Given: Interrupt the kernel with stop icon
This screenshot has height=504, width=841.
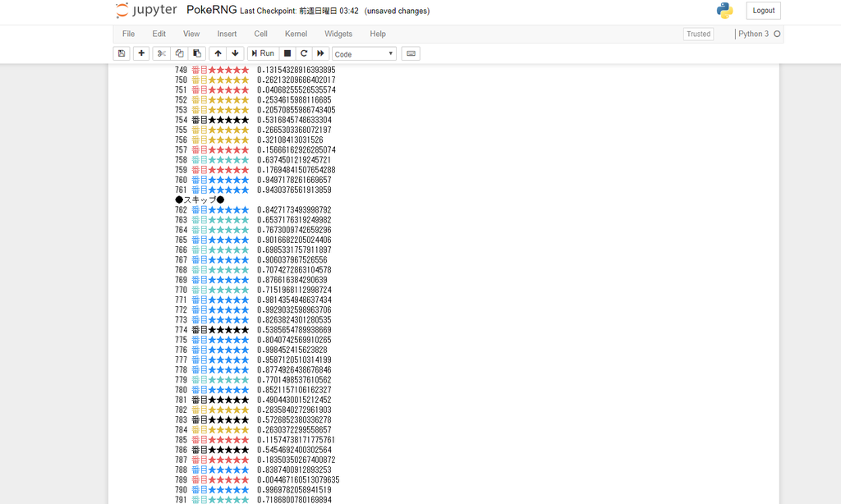Looking at the screenshot, I should (x=287, y=53).
